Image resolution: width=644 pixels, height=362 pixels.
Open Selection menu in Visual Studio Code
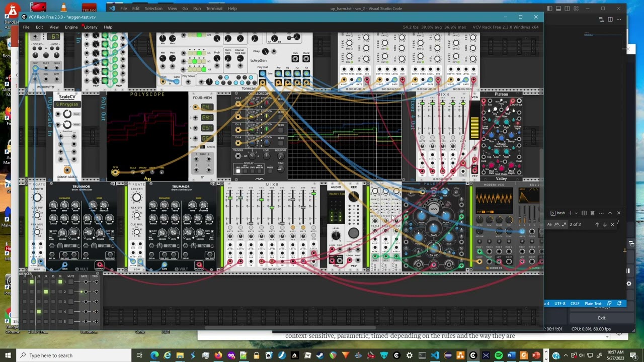click(153, 9)
